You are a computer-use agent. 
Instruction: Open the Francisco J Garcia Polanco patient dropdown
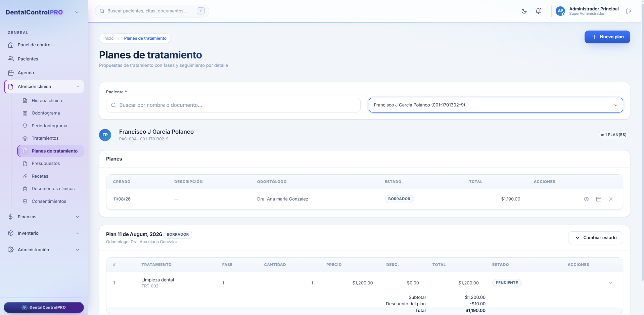point(496,105)
